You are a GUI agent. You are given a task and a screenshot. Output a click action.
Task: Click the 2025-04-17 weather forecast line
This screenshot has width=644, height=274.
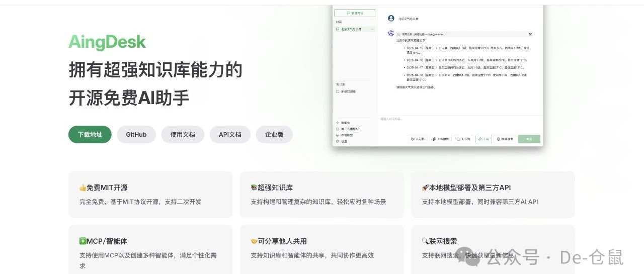(x=465, y=67)
